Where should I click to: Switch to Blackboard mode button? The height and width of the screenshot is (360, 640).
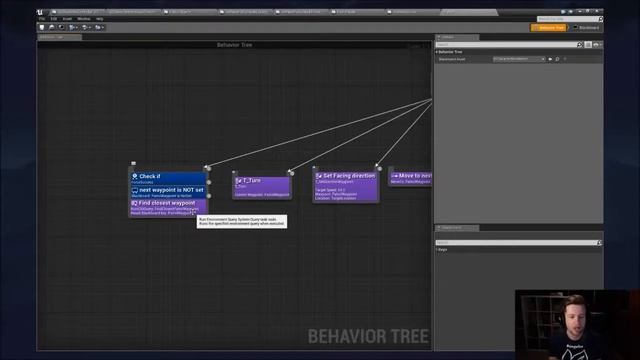586,28
